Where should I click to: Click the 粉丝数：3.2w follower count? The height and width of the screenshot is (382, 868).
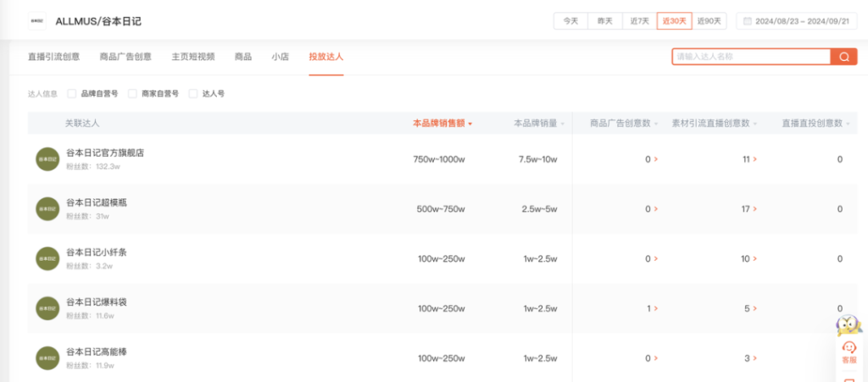(x=89, y=266)
